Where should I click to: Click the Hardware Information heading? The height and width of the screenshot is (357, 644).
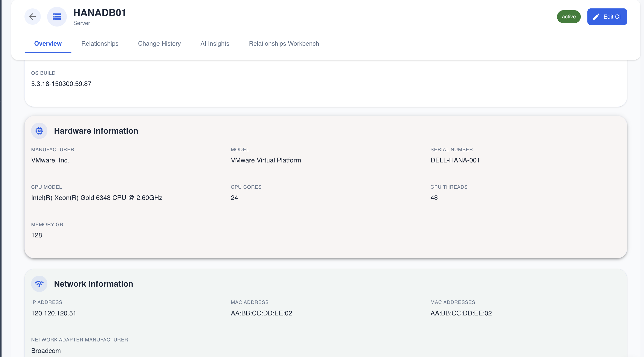(x=96, y=131)
